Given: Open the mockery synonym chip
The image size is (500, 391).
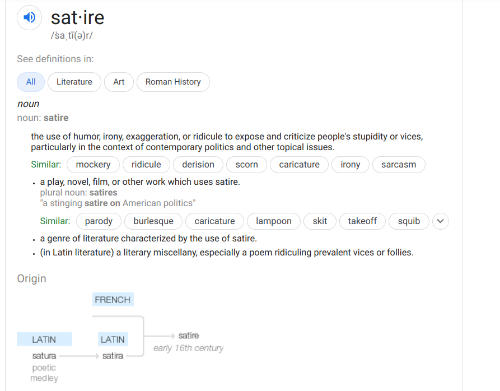Looking at the screenshot, I should point(93,165).
